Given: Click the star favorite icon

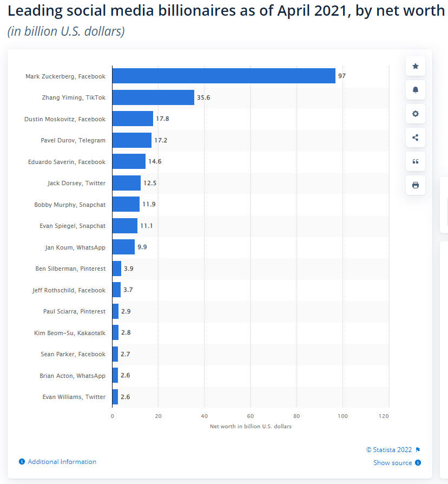Looking at the screenshot, I should (416, 66).
